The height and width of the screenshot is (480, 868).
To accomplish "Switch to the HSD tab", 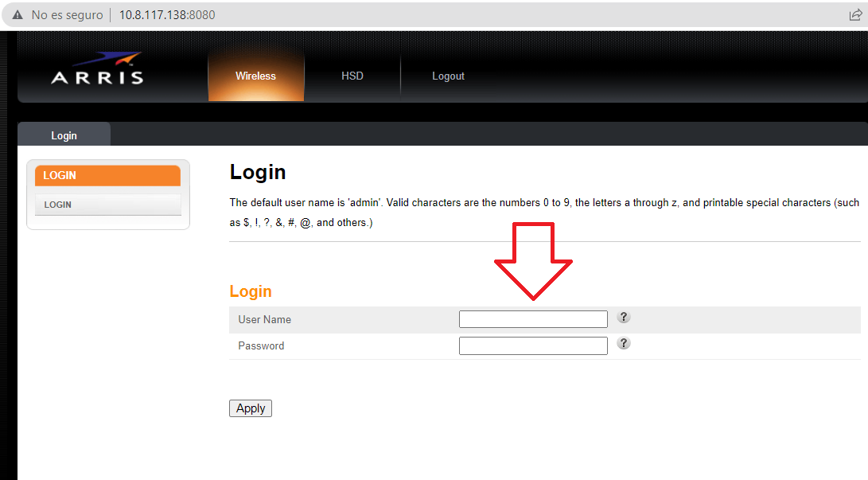I will (352, 76).
